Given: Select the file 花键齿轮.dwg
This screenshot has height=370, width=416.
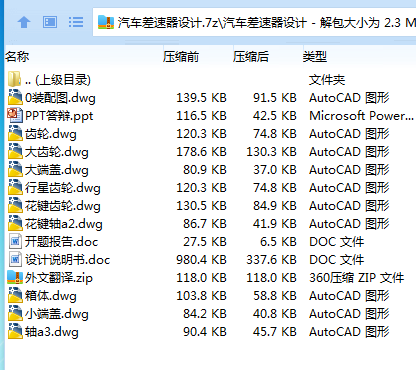Looking at the screenshot, I should [63, 206].
